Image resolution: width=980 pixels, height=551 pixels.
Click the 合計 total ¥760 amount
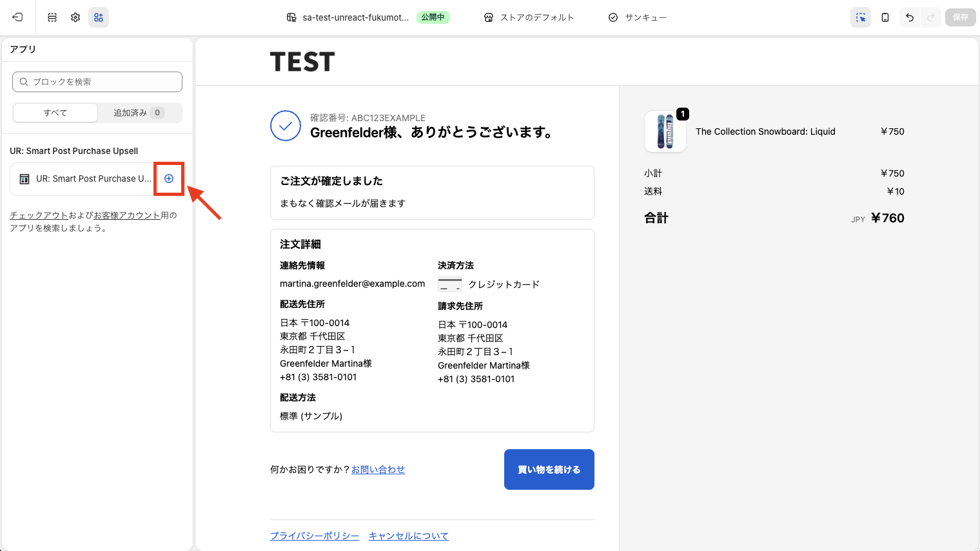[x=887, y=218]
